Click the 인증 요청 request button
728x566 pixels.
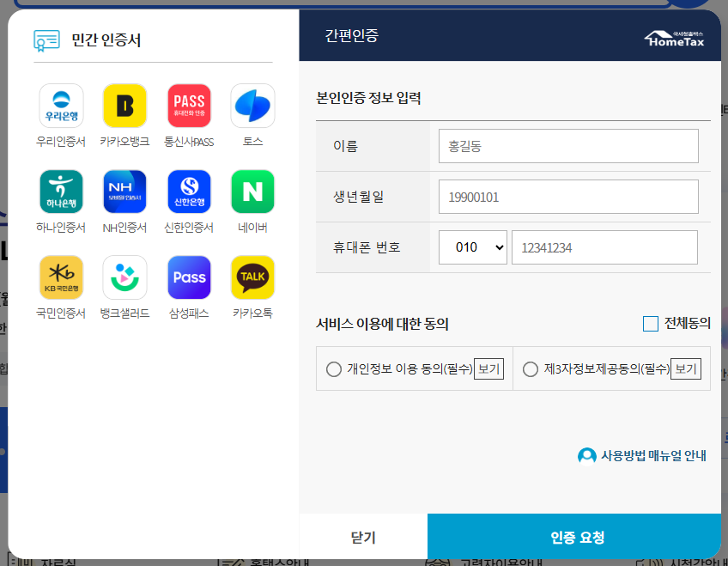574,537
